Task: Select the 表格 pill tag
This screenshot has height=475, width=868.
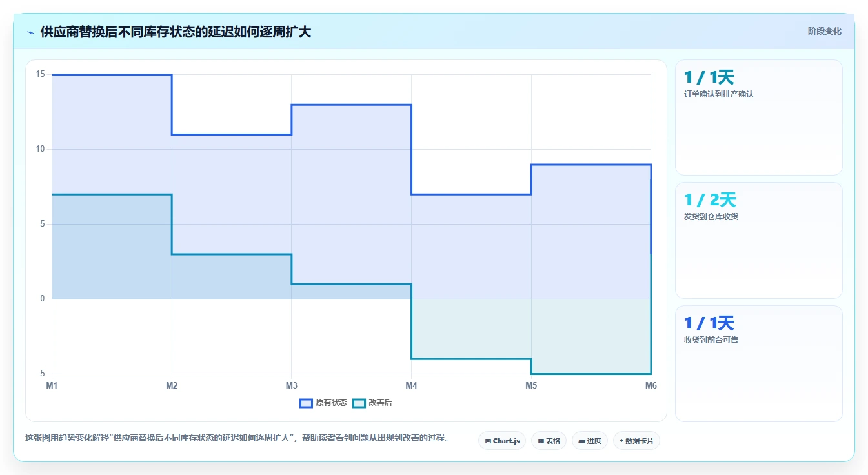Action: 549,441
